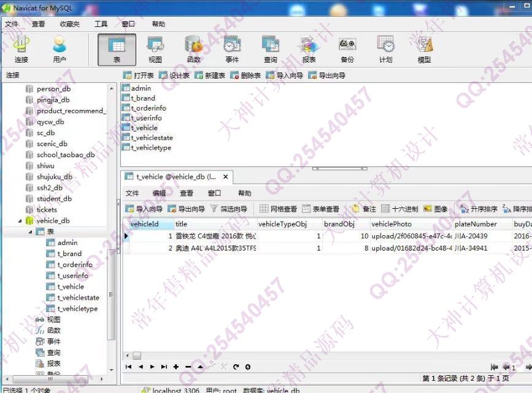
Task: Select 视图 node under vehicle_db
Action: coord(53,319)
